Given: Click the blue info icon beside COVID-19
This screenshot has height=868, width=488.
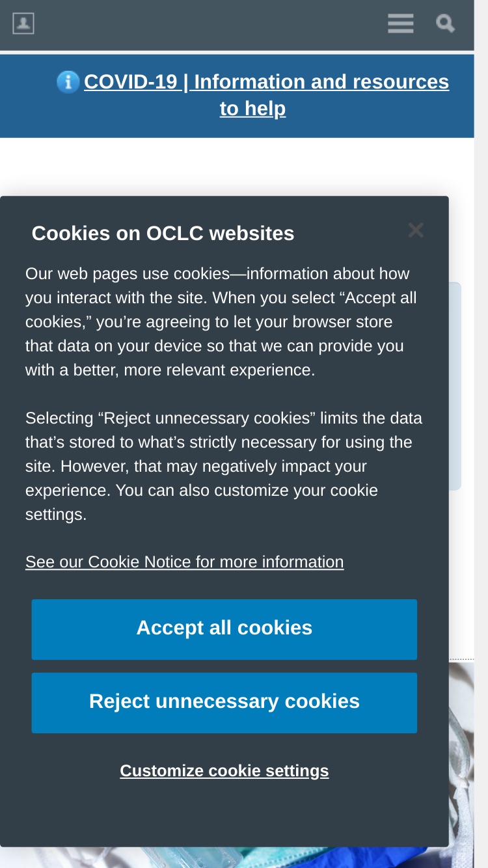Looking at the screenshot, I should point(68,82).
